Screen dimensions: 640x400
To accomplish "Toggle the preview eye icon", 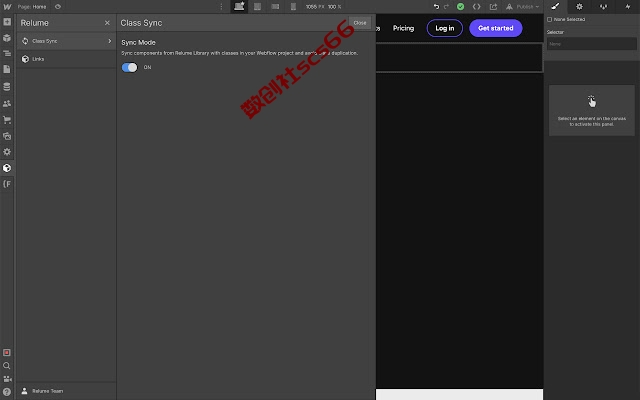I will point(58,7).
